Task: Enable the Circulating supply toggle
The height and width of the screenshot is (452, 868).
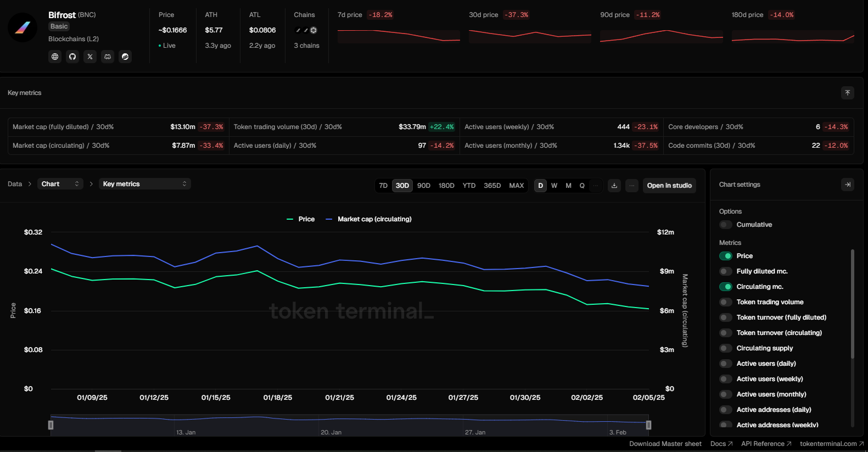Action: (726, 348)
